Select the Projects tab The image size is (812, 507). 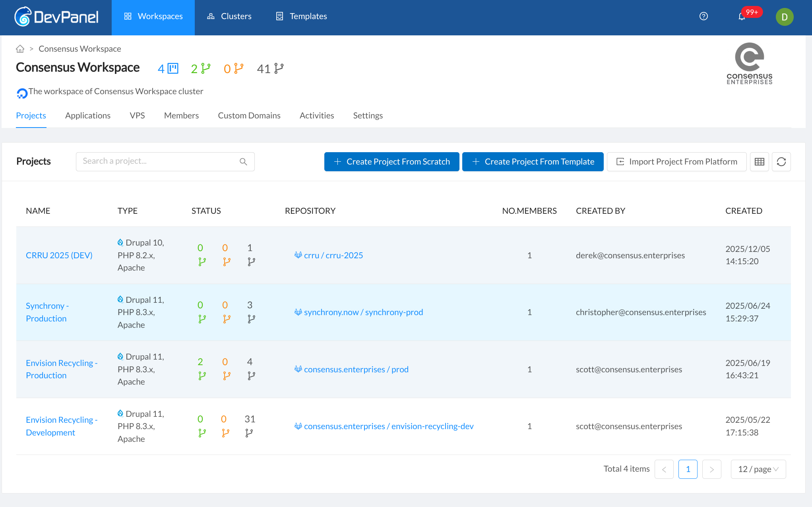[31, 116]
